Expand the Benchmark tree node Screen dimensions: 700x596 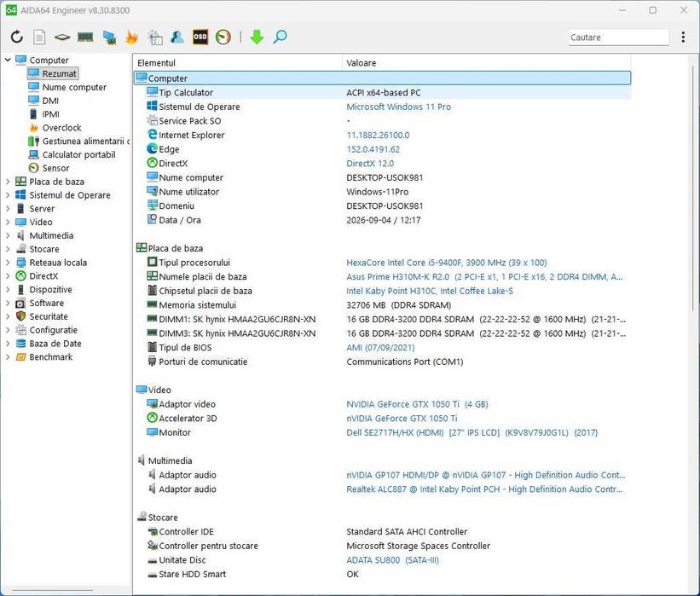tap(8, 356)
